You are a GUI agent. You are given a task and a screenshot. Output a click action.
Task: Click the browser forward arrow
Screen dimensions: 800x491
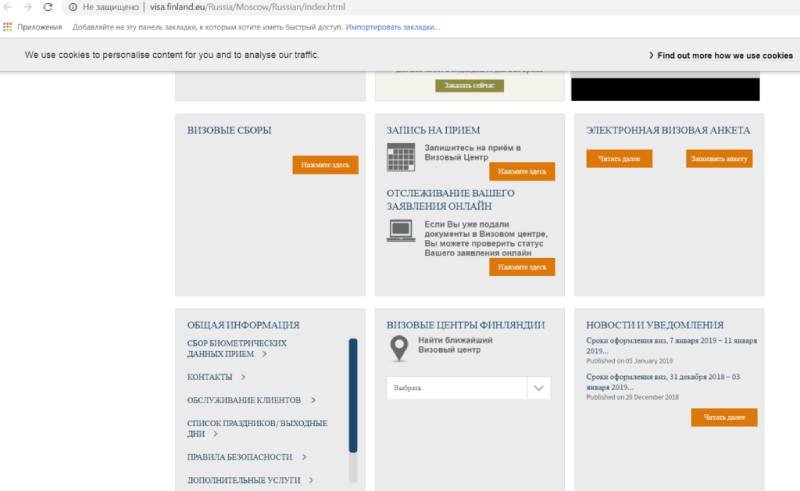[28, 7]
